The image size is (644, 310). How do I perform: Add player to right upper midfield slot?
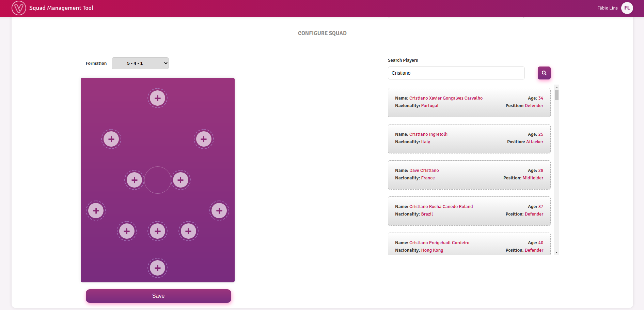[x=204, y=139]
